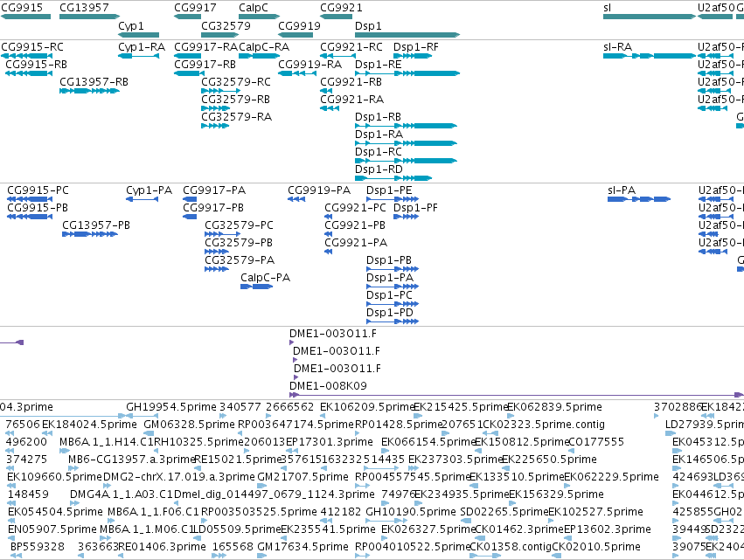Select the Dsp1-RE transcript

(407, 73)
